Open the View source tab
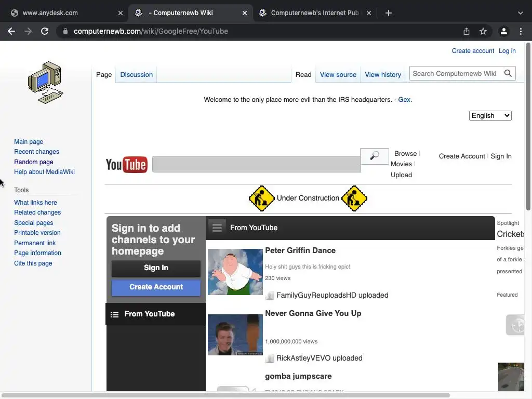 (338, 75)
